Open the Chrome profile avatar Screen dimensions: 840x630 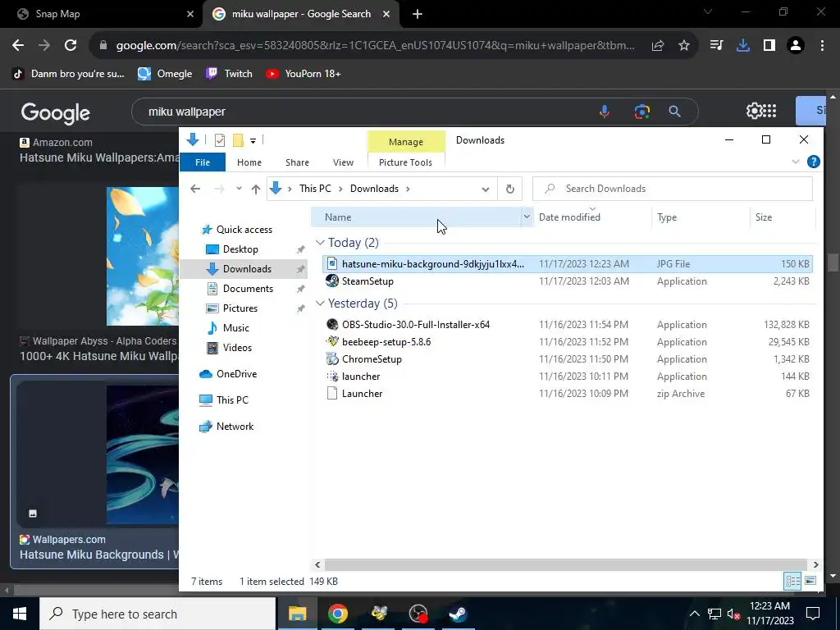796,46
